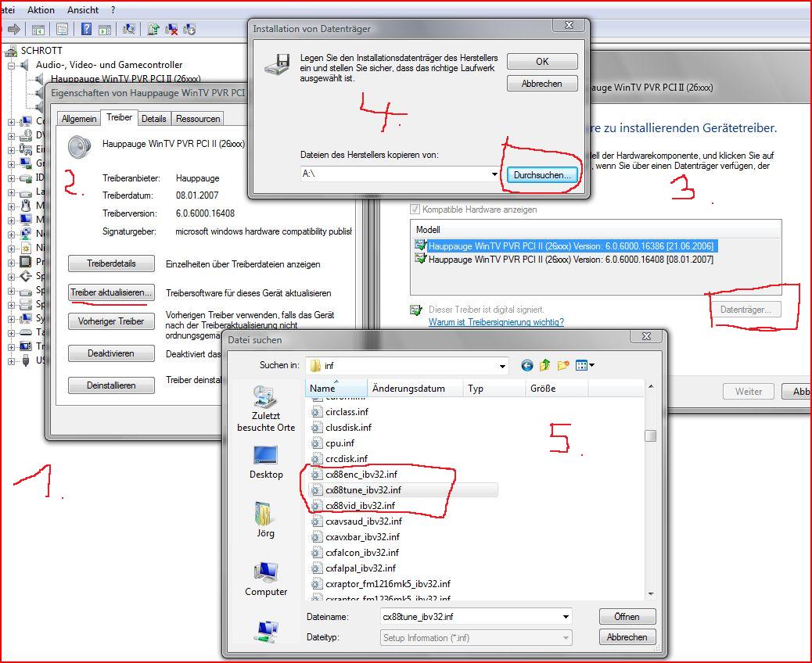The image size is (812, 663).
Task: Click the file list scrollbar down arrow
Action: 651,594
